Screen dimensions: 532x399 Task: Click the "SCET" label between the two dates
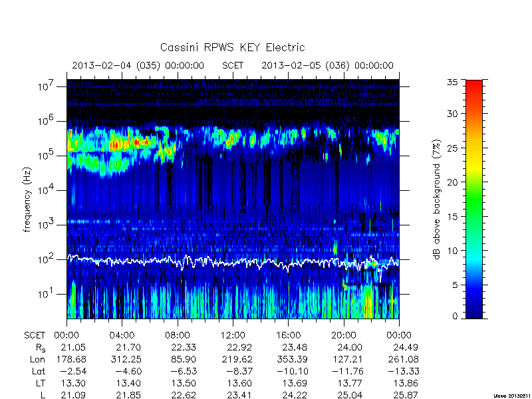click(233, 65)
